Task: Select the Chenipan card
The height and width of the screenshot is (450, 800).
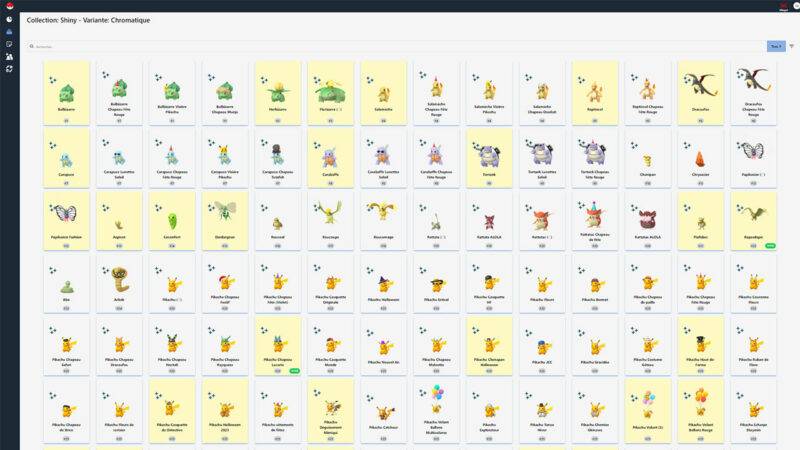Action: click(x=647, y=158)
